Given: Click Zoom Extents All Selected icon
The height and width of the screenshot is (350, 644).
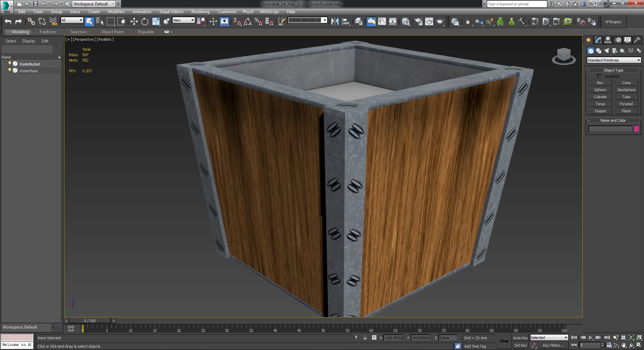Looking at the screenshot, I should click(x=639, y=338).
